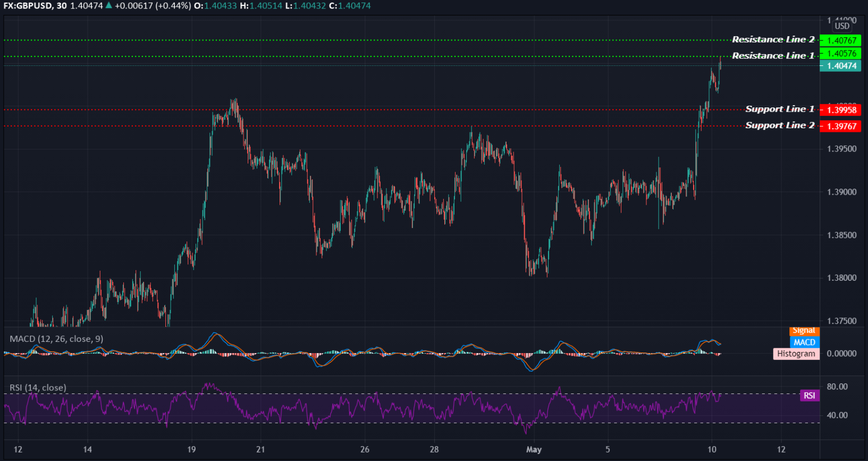This screenshot has height=461, width=868.
Task: Click the pink Histogram legend tag
Action: coord(796,354)
